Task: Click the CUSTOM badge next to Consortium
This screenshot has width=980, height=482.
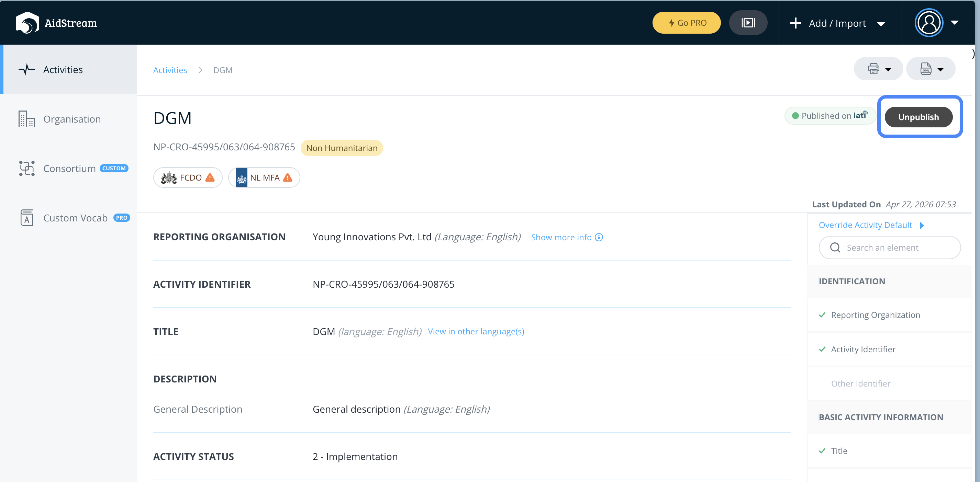Action: (x=114, y=169)
